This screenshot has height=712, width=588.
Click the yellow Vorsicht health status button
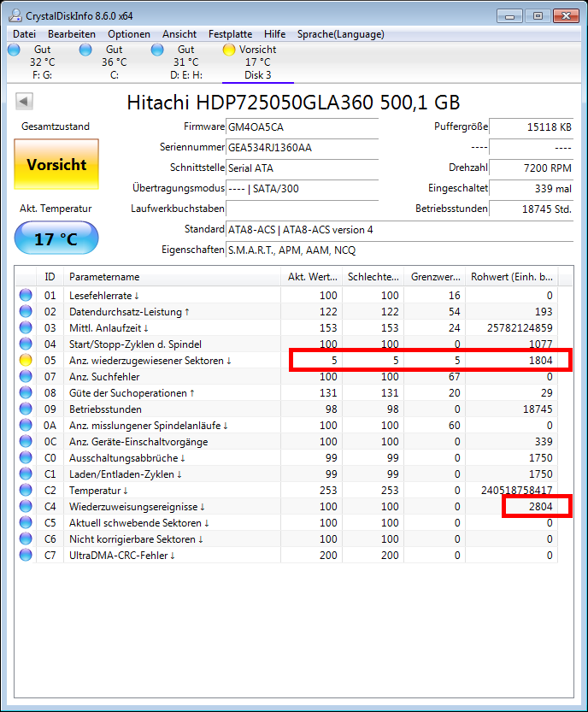pyautogui.click(x=56, y=164)
